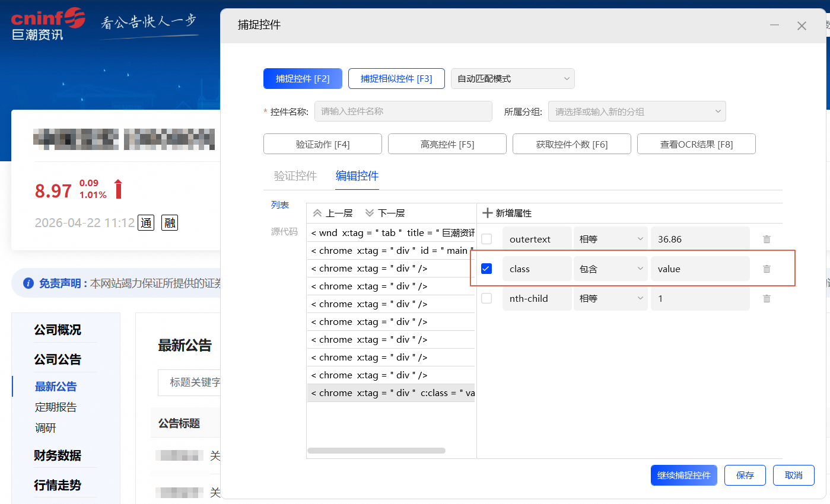Click the 公告标题 column header
Screen dimensions: 830x504
pos(179,423)
